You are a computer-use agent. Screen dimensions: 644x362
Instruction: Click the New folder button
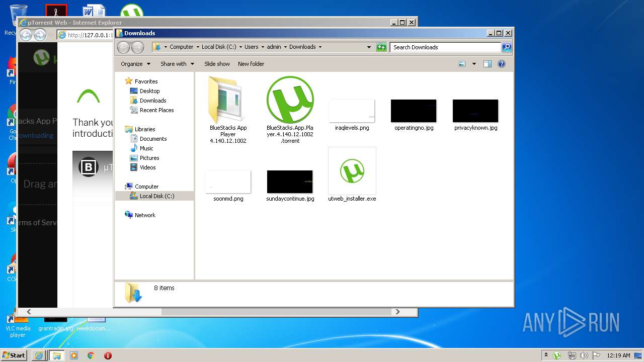pos(251,64)
